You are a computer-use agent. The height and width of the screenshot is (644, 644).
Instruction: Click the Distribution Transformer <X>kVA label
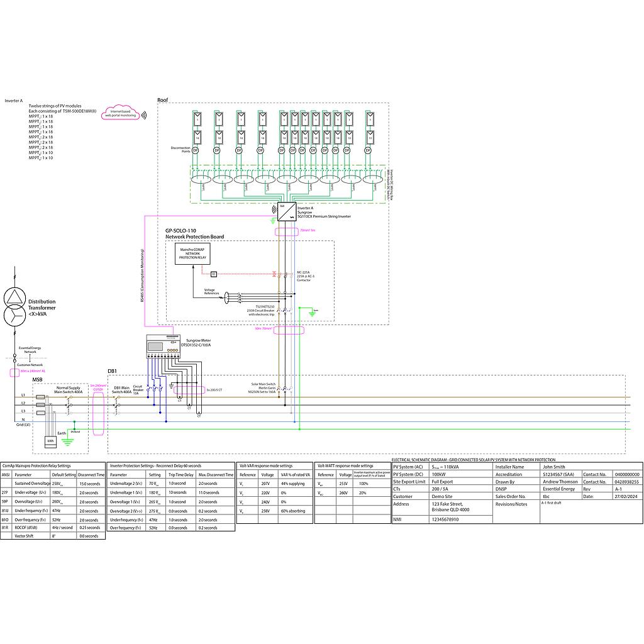(x=42, y=308)
